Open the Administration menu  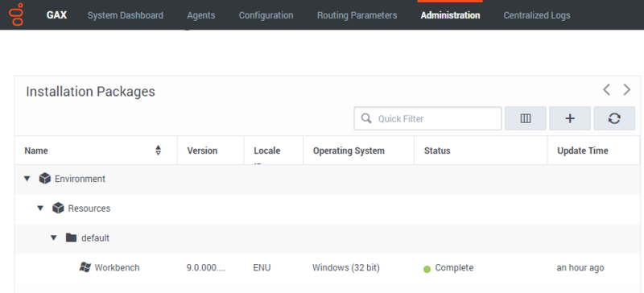[450, 15]
